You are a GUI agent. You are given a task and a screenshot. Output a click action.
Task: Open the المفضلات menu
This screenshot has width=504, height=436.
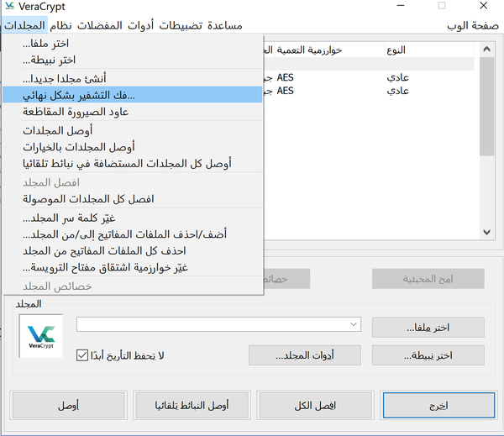(100, 25)
